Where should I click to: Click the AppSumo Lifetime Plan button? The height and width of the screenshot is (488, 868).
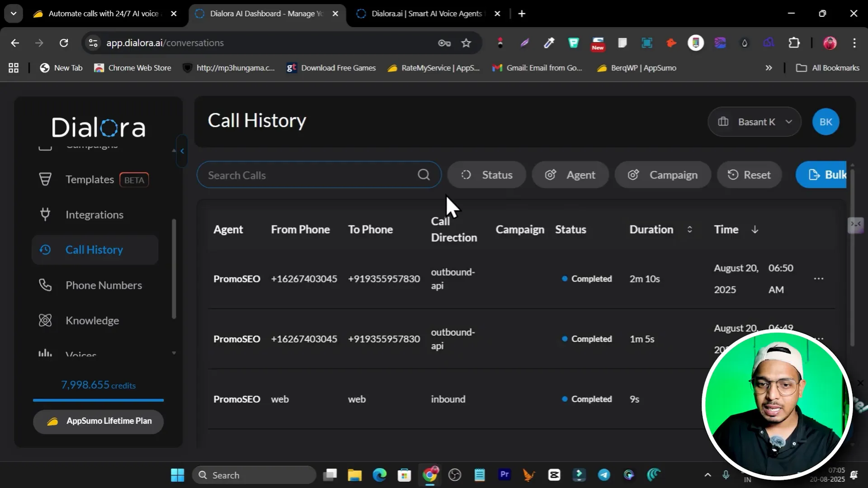point(98,421)
